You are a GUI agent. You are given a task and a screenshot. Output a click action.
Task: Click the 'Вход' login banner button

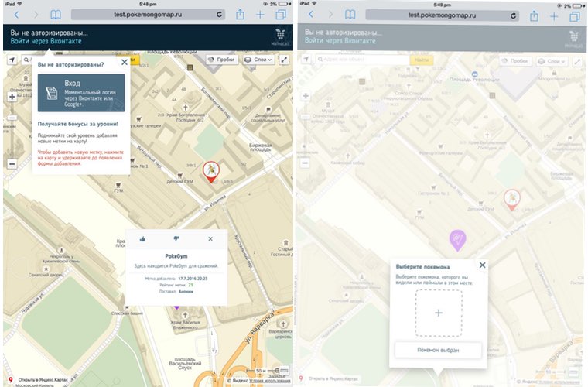81,93
